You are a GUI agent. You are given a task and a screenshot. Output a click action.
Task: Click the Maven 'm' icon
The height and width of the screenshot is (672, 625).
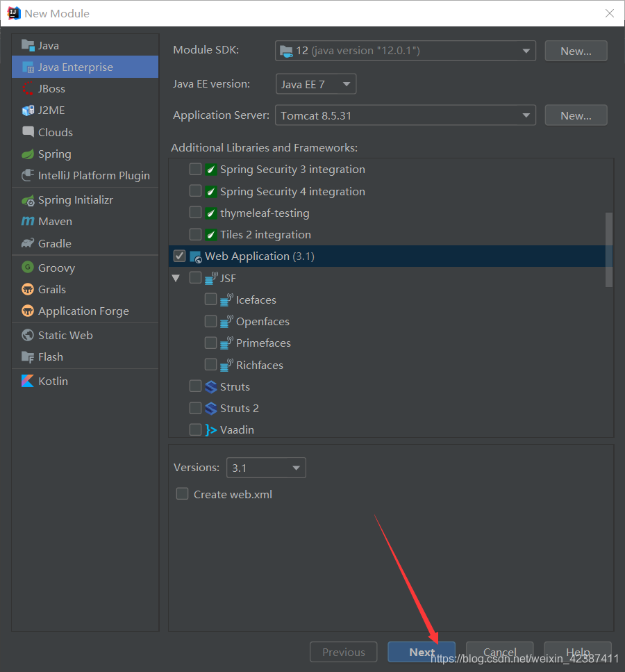pyautogui.click(x=28, y=221)
